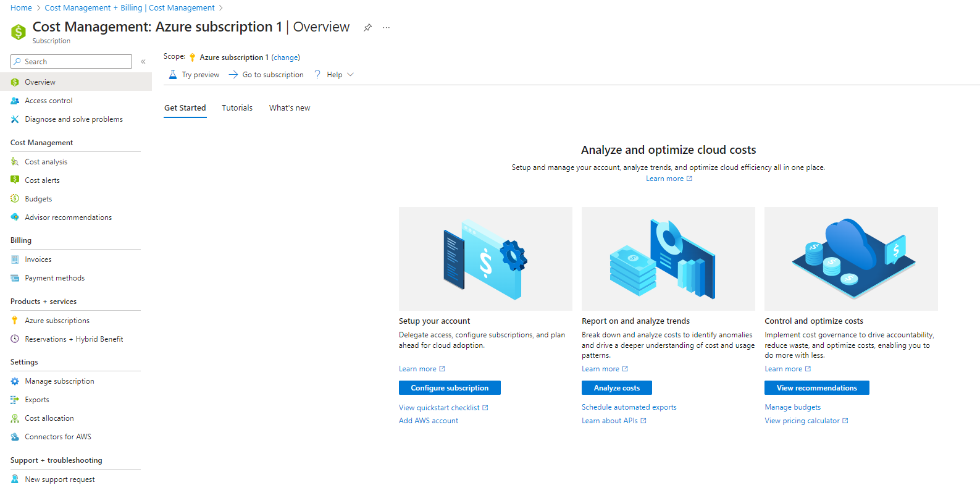Viewport: 980px width, 485px height.
Task: Click the scope key icon beside Azure subscription 1
Action: [192, 57]
